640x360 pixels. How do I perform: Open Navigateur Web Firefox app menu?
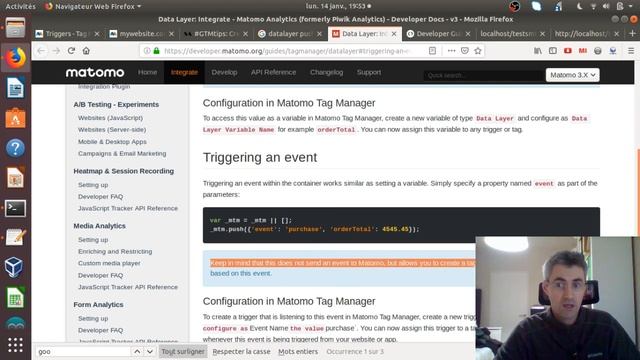point(93,6)
